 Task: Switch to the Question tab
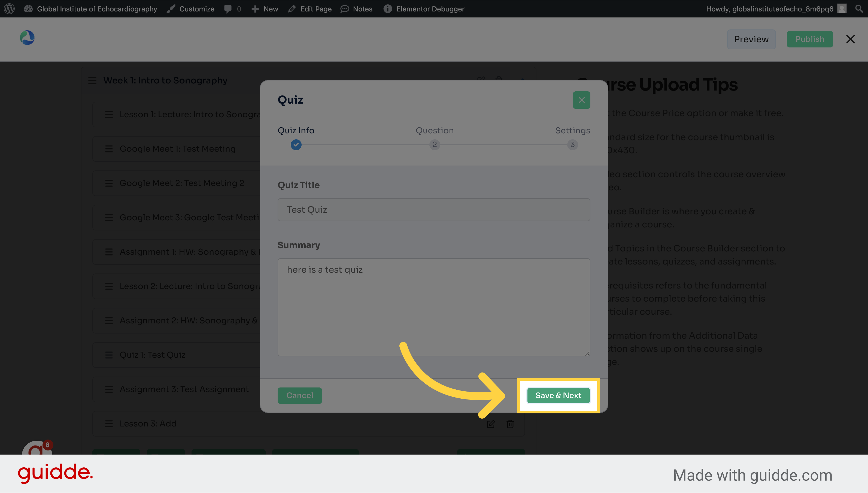(x=434, y=137)
